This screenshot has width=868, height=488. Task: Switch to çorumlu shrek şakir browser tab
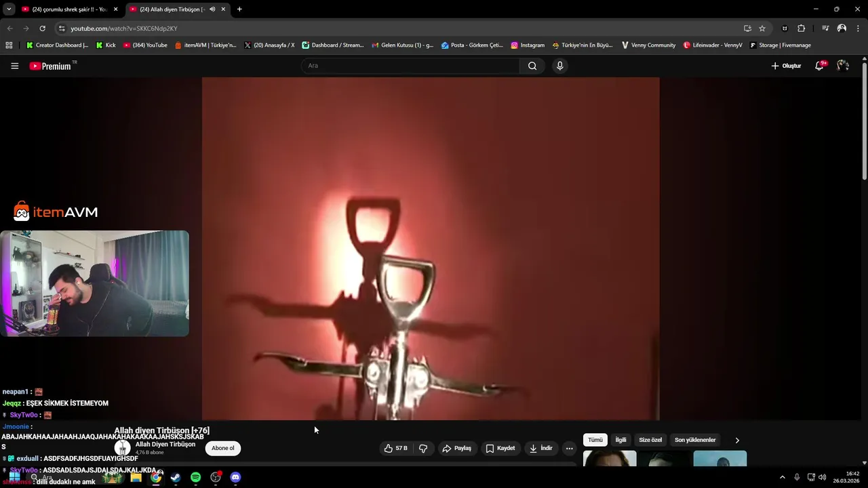68,9
